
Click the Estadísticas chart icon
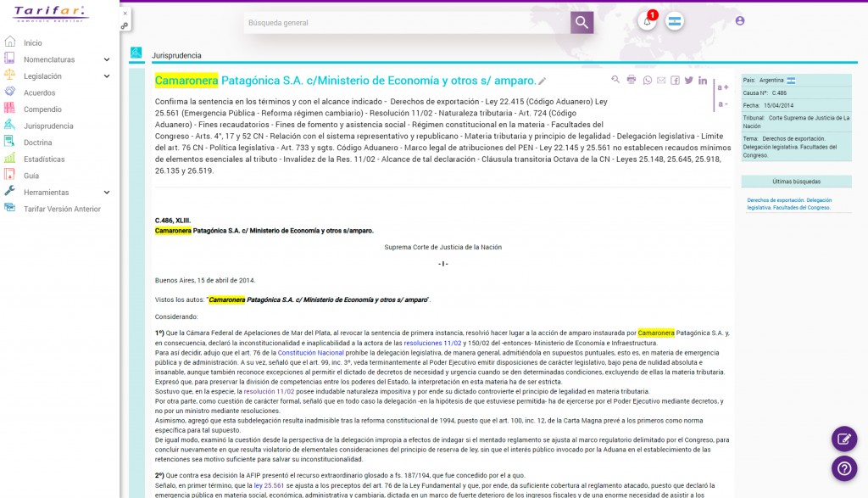tap(9, 158)
